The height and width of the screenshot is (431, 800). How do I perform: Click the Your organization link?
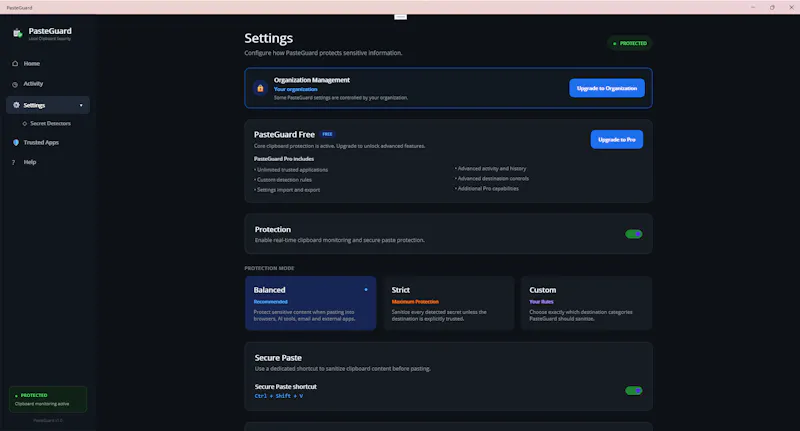pos(295,89)
